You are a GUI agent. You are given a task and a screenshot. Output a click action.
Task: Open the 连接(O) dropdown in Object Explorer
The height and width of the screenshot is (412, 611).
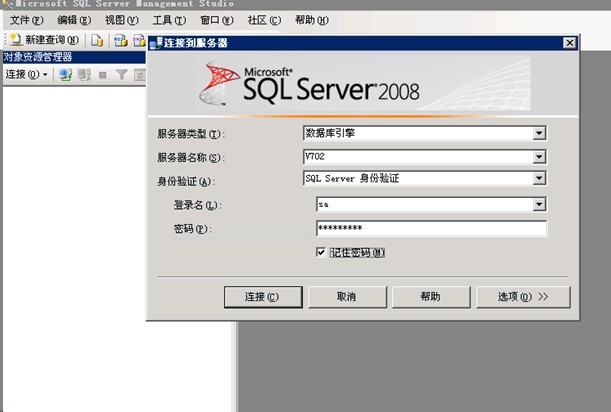click(26, 74)
